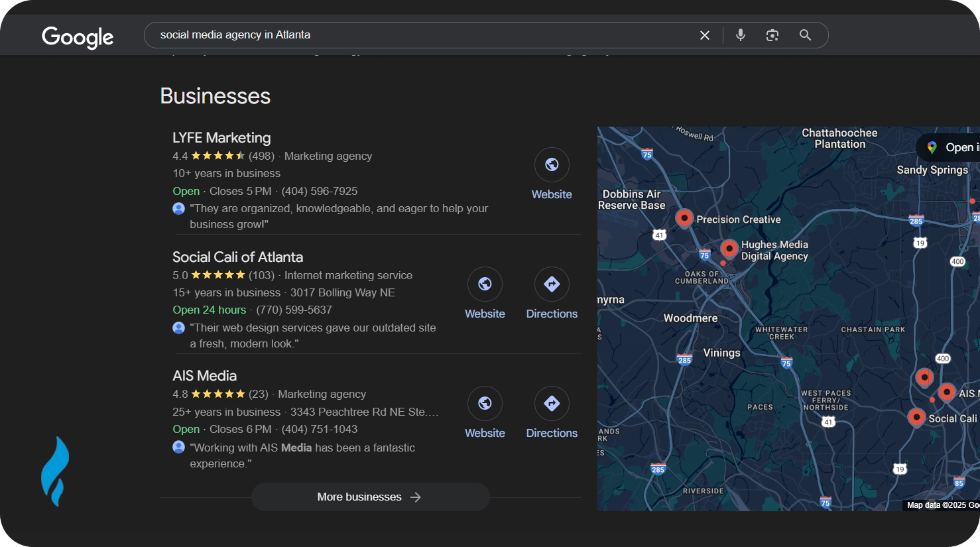Click the Social Cali review avatar icon
The image size is (980, 547).
tap(178, 328)
